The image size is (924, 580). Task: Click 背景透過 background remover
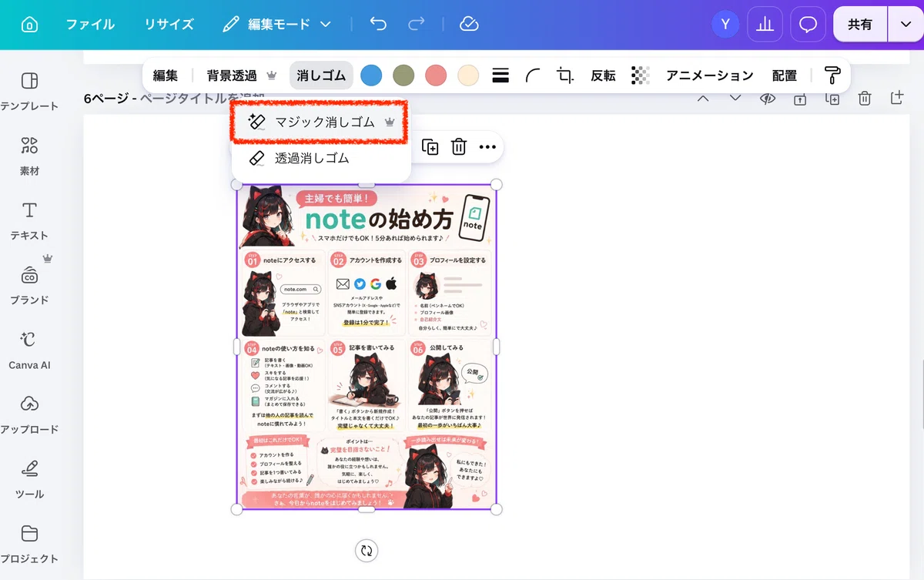[x=241, y=75]
